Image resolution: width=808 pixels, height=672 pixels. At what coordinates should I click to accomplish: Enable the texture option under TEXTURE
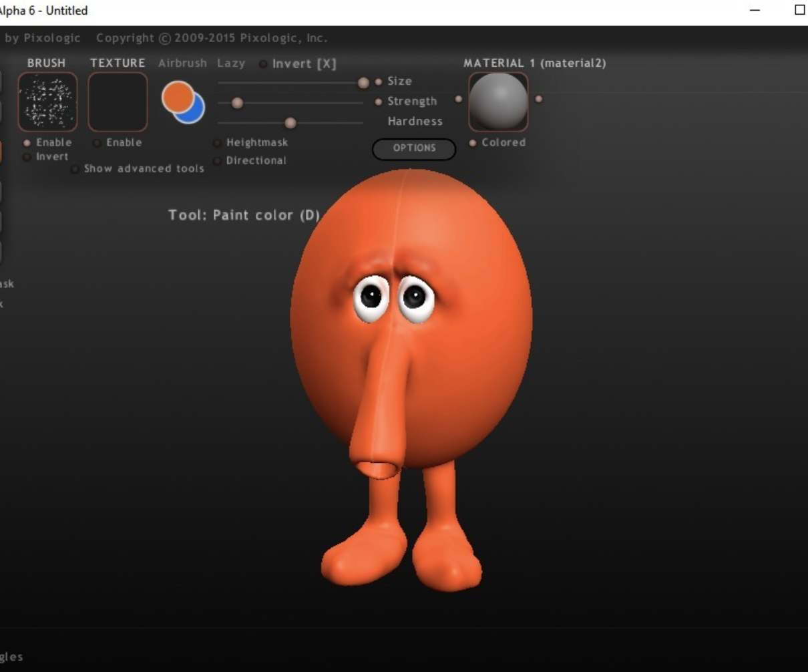pos(97,143)
